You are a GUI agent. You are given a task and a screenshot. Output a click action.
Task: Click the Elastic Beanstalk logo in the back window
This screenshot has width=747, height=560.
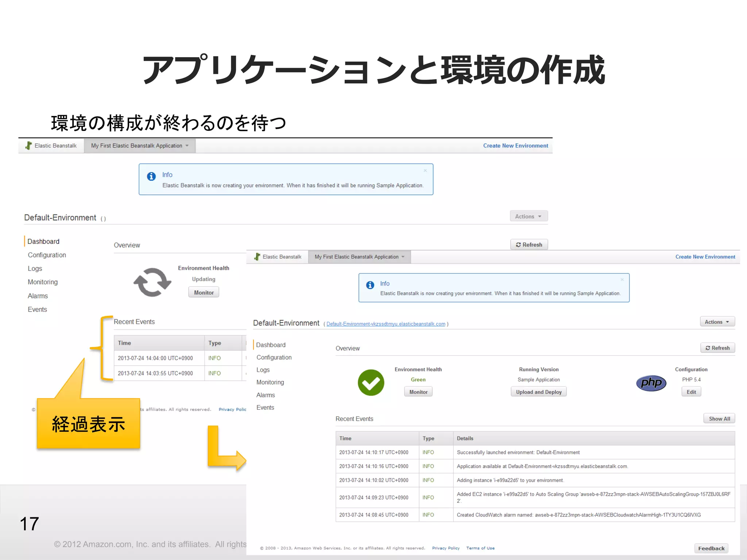pos(28,145)
